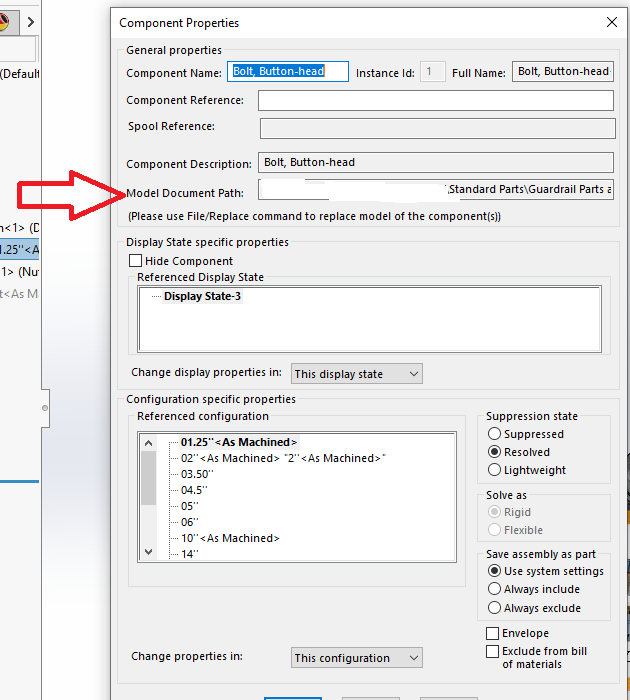This screenshot has height=700, width=630.
Task: Select Always include for save assembly
Action: (x=494, y=589)
